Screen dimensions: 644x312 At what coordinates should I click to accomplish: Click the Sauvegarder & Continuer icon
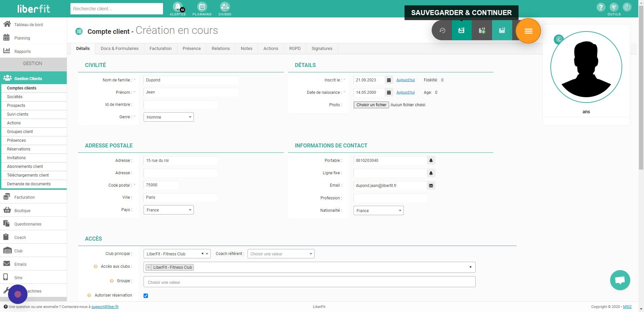pos(462,30)
